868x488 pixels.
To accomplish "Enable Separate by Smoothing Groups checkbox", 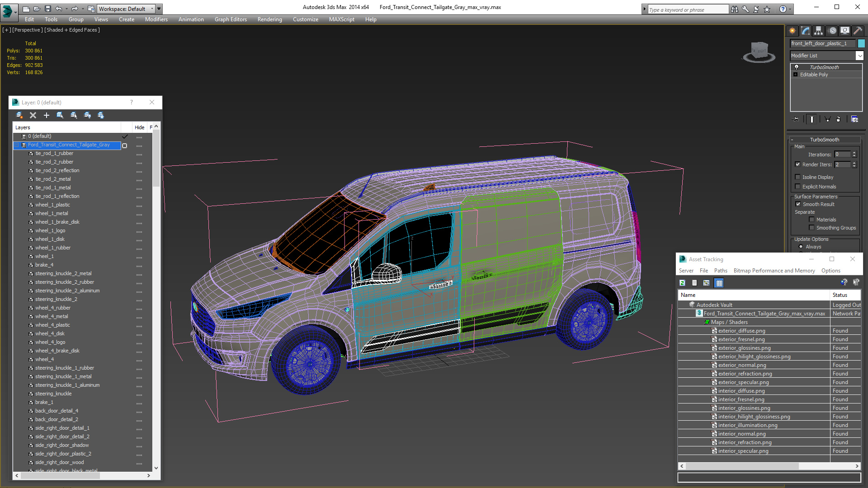I will point(812,228).
